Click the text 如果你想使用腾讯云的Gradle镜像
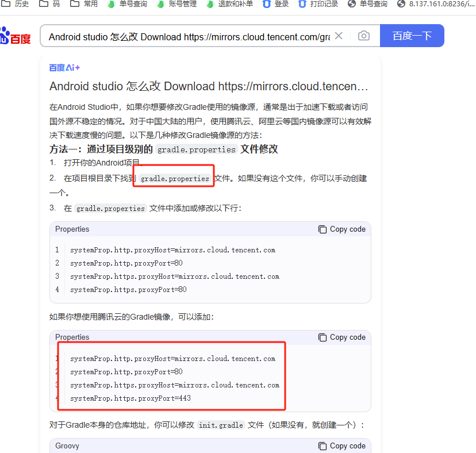This screenshot has width=476, height=453. tap(110, 317)
